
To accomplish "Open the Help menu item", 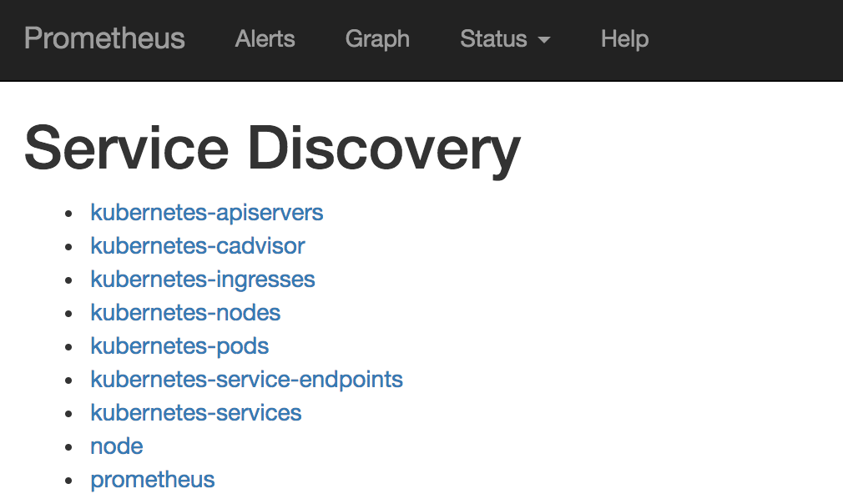I will (624, 38).
